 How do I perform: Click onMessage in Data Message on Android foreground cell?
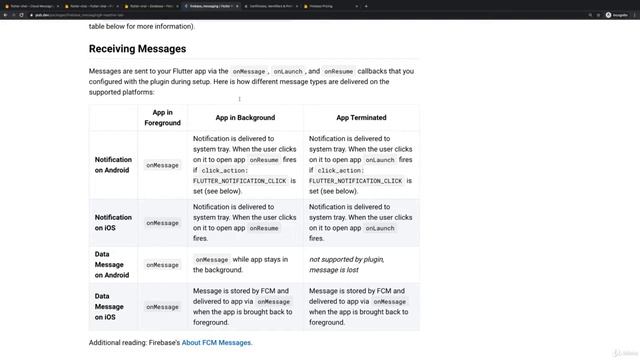click(162, 265)
